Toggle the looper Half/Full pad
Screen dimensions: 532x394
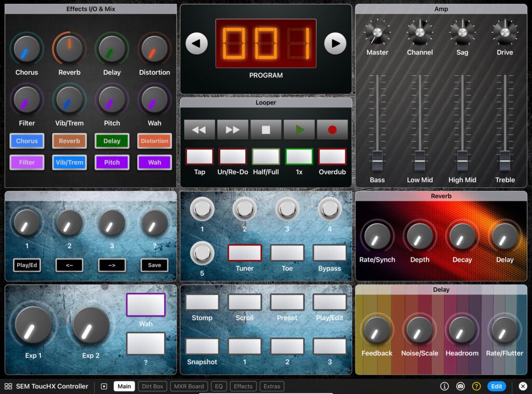pos(265,157)
